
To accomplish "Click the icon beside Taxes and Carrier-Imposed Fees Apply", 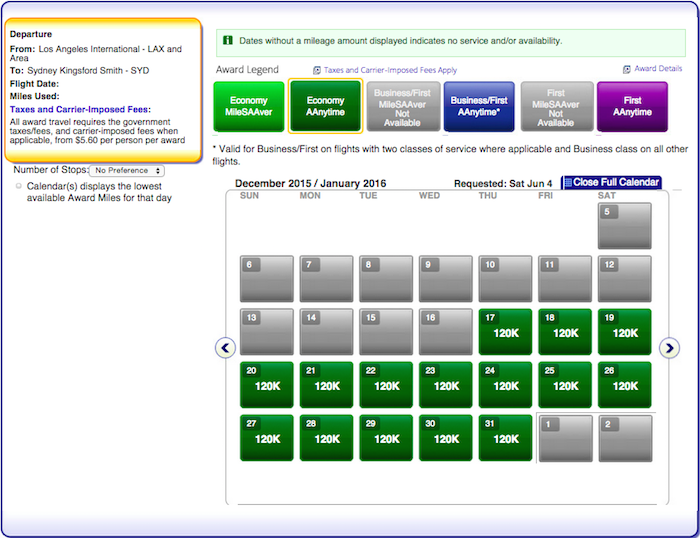I will tap(317, 70).
